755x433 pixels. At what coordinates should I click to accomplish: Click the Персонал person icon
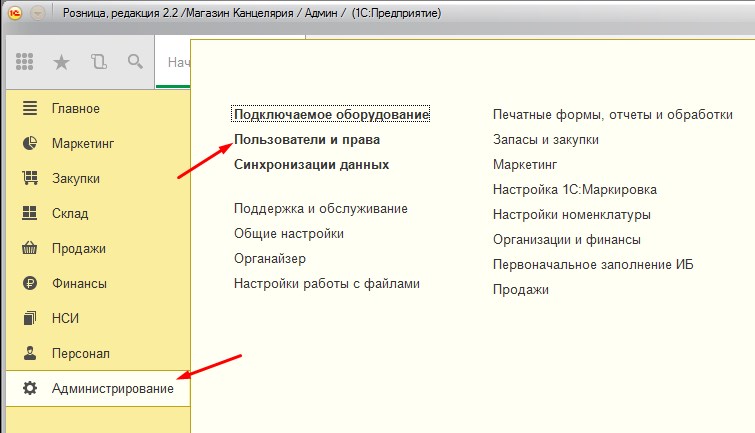[30, 353]
